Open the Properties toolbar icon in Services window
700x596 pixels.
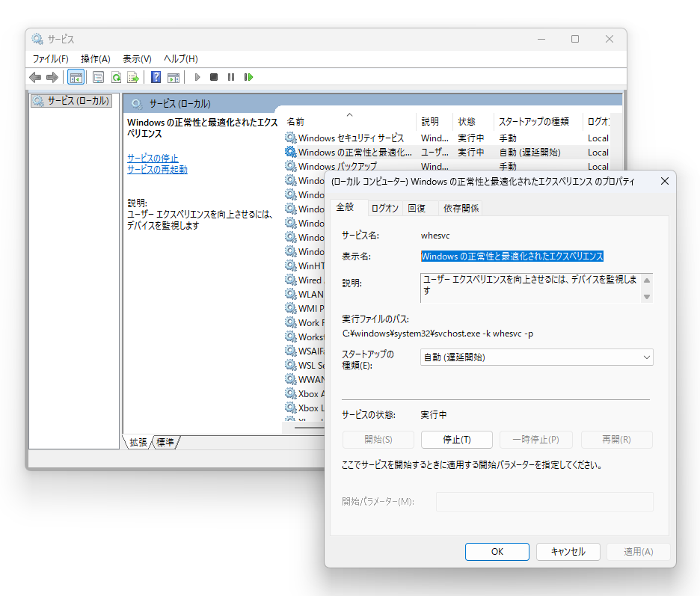(98, 77)
